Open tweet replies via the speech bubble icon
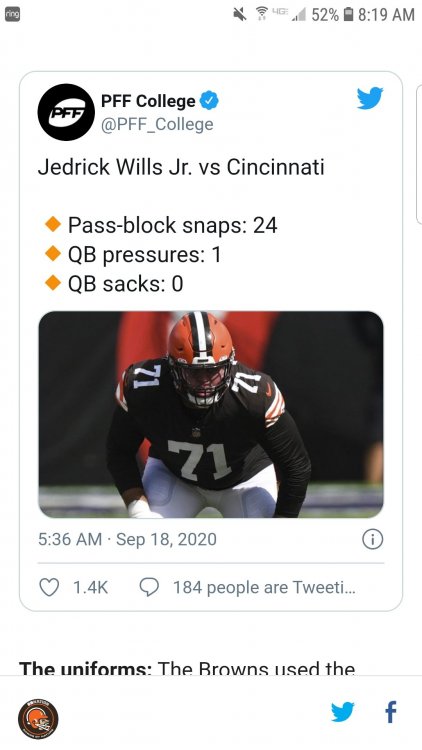422x750 pixels. [149, 587]
